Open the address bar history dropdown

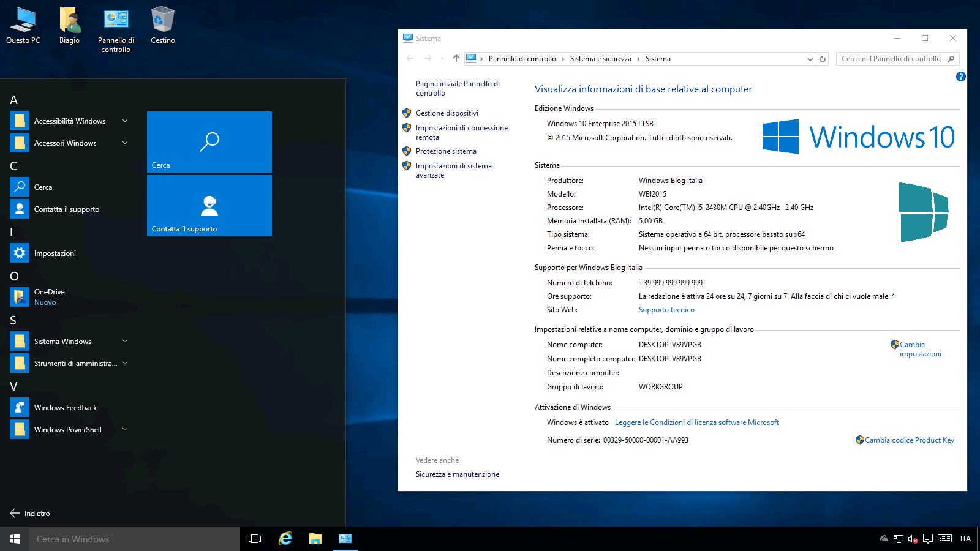coord(810,59)
